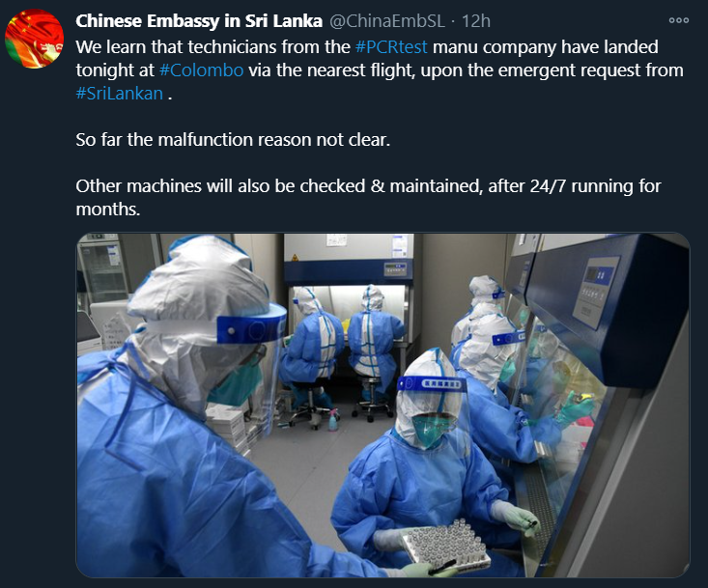Click the Chinese Embassy profile avatar
The height and width of the screenshot is (588, 708).
35,39
